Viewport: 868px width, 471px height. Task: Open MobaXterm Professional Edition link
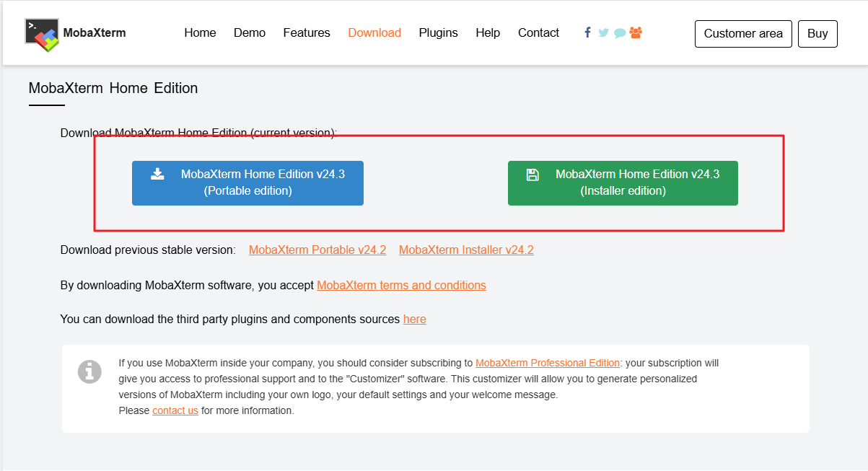[548, 363]
